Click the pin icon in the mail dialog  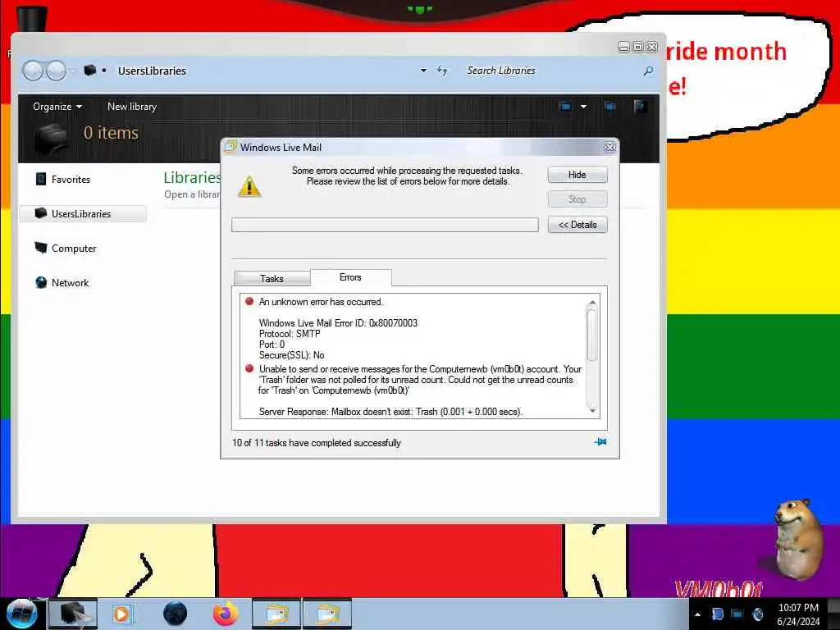(x=600, y=442)
